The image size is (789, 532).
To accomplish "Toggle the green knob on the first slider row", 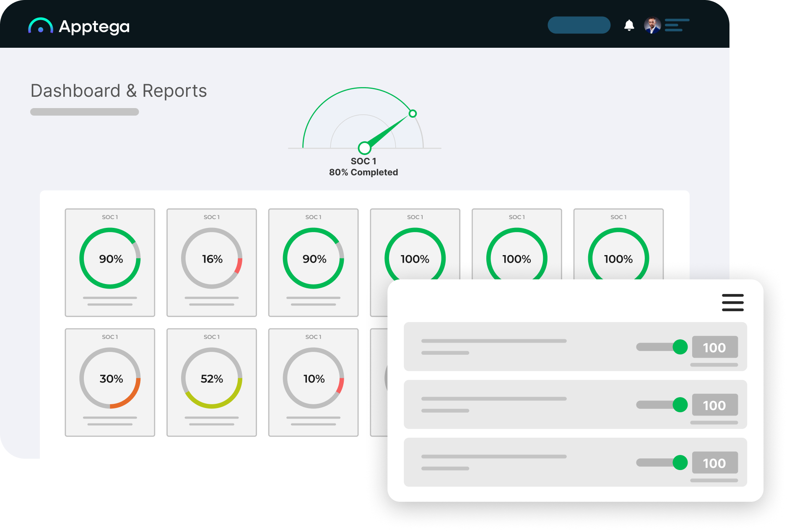I will [681, 347].
